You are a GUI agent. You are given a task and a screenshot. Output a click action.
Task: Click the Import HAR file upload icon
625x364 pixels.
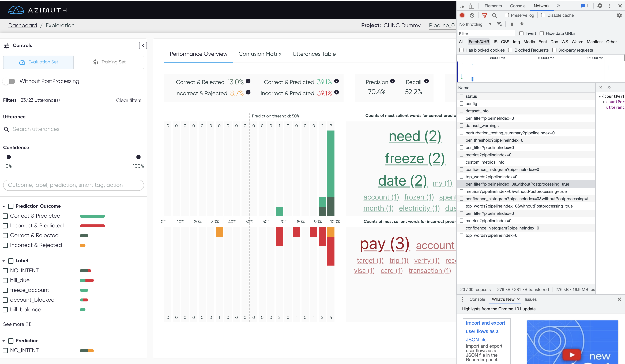512,24
